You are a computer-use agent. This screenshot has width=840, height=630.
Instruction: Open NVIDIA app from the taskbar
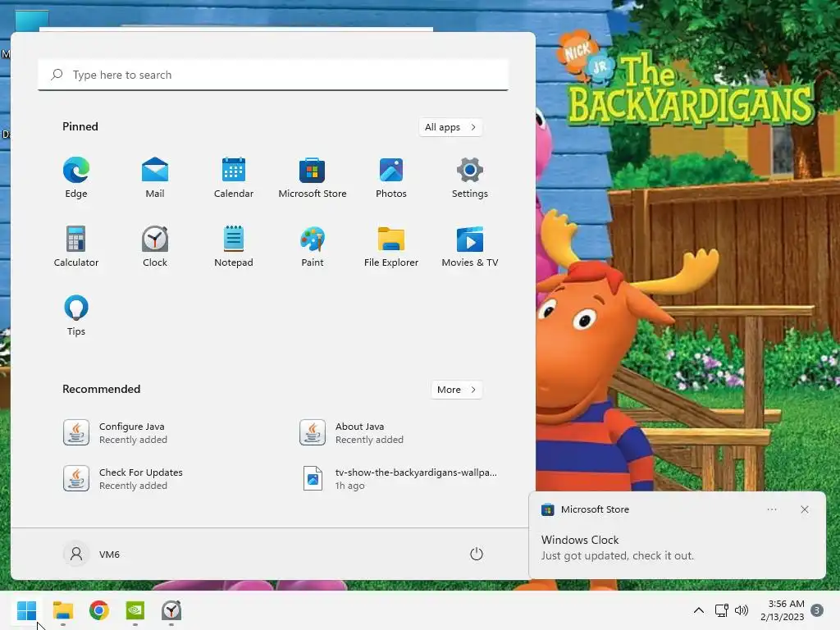(x=135, y=610)
